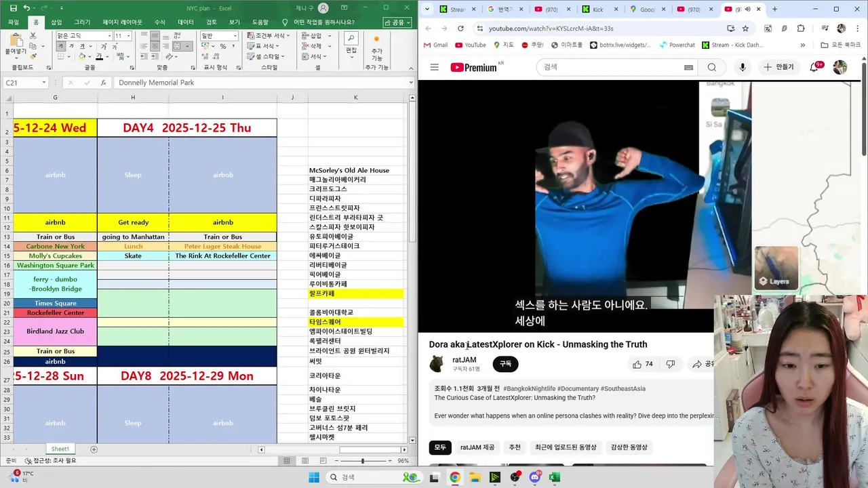Open the Gmail bookmark
This screenshot has height=488, width=868.
(x=435, y=45)
